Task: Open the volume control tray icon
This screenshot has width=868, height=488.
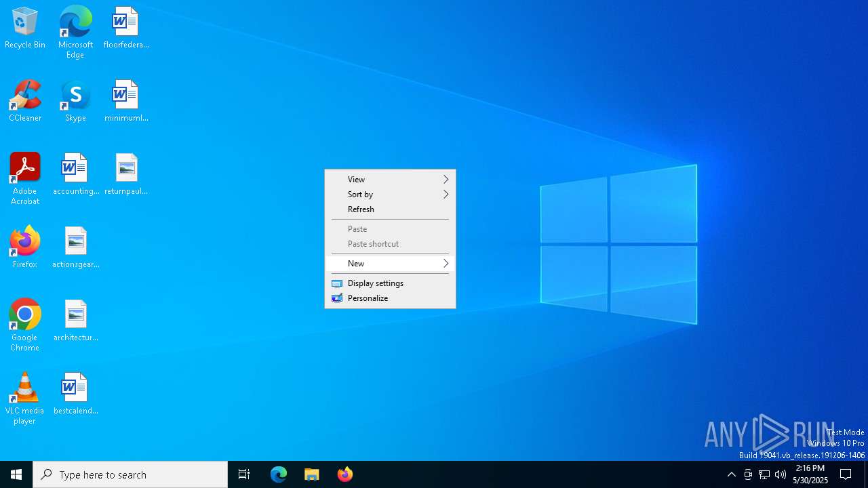Action: tap(781, 474)
